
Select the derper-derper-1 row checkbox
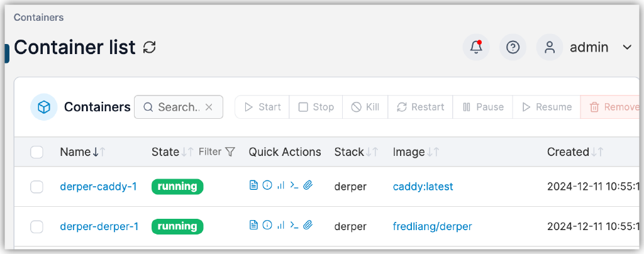tap(37, 226)
